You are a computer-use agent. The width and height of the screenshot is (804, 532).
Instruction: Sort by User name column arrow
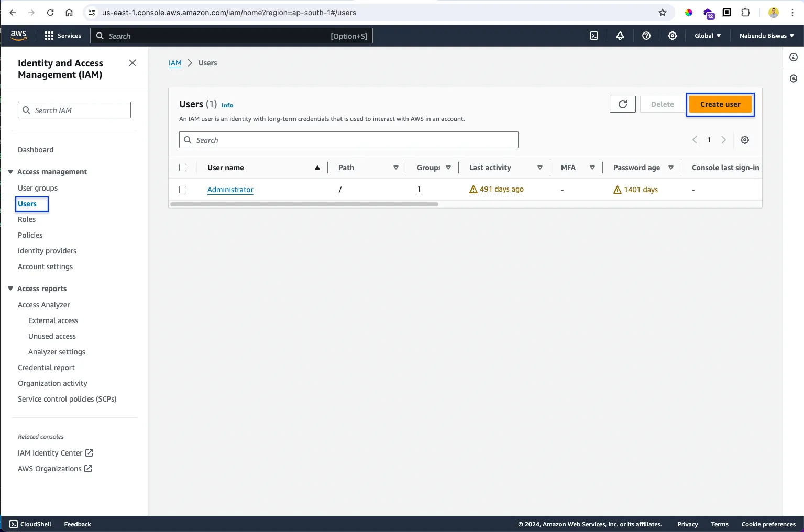(x=317, y=168)
